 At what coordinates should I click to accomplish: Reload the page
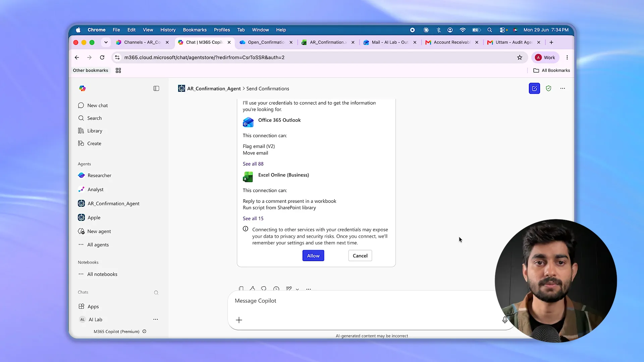pos(102,57)
